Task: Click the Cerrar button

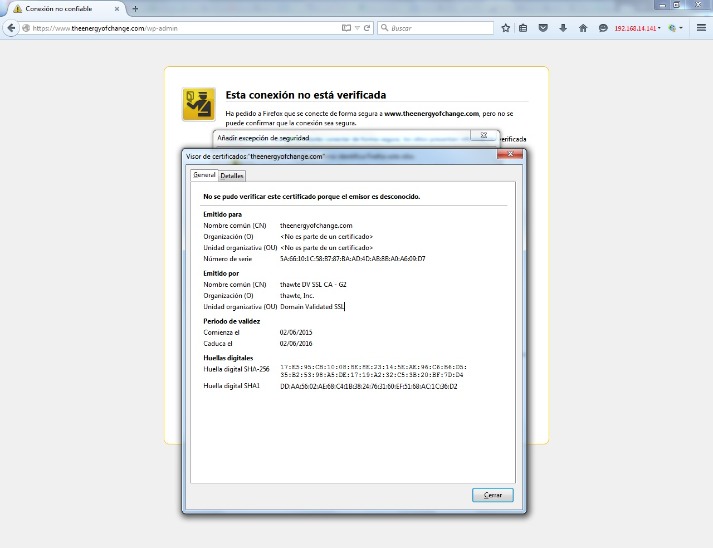Action: pos(492,495)
